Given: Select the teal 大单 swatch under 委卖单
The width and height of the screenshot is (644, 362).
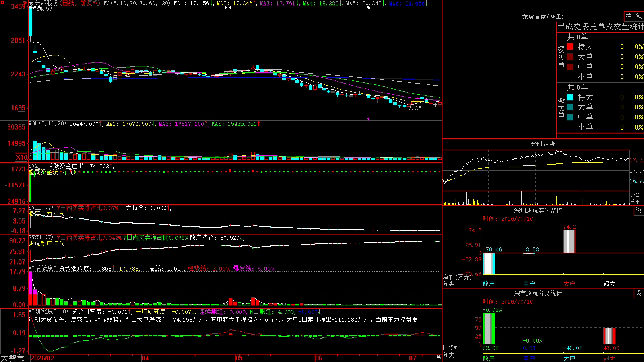Looking at the screenshot, I should (570, 107).
